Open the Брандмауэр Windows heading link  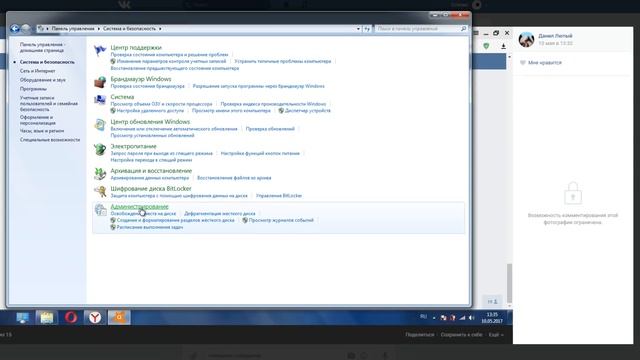141,79
